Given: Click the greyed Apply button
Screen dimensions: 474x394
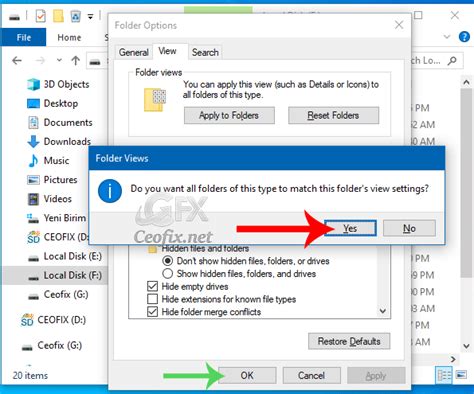Looking at the screenshot, I should click(x=376, y=376).
